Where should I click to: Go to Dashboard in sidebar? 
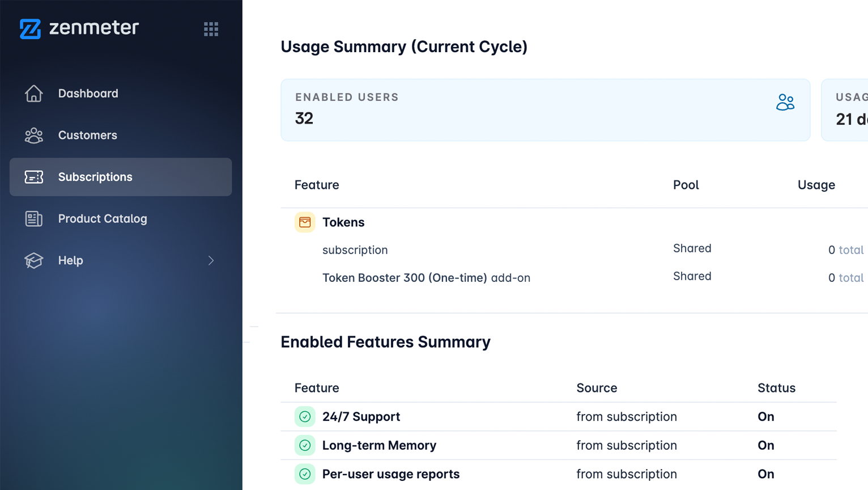(121, 94)
